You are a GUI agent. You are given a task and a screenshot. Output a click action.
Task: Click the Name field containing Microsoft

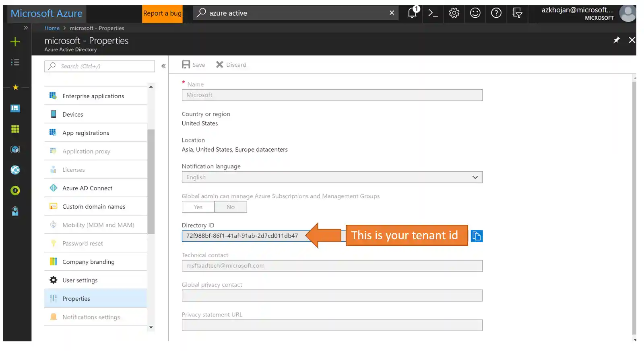coord(332,95)
